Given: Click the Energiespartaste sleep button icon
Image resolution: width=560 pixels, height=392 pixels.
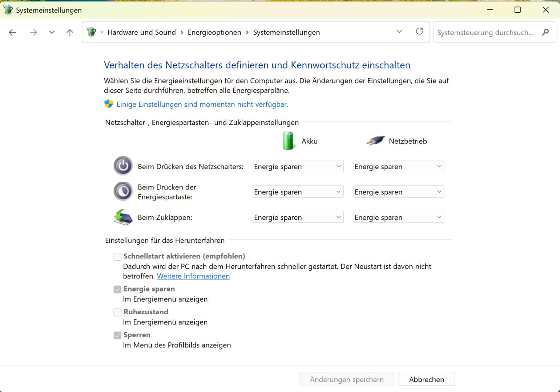Looking at the screenshot, I should 123,191.
